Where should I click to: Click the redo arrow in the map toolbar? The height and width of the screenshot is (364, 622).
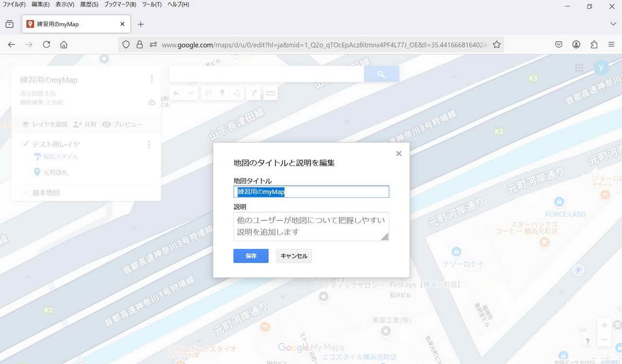191,93
